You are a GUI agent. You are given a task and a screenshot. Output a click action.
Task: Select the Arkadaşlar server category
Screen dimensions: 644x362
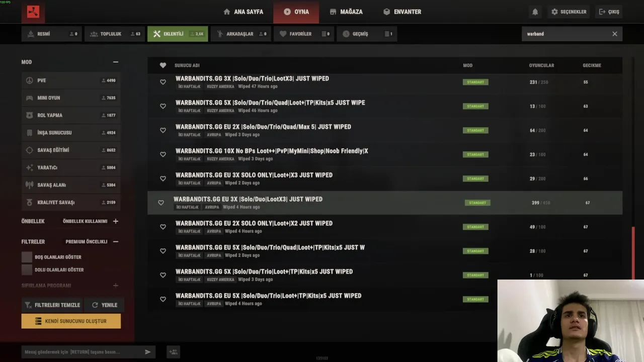pos(240,34)
